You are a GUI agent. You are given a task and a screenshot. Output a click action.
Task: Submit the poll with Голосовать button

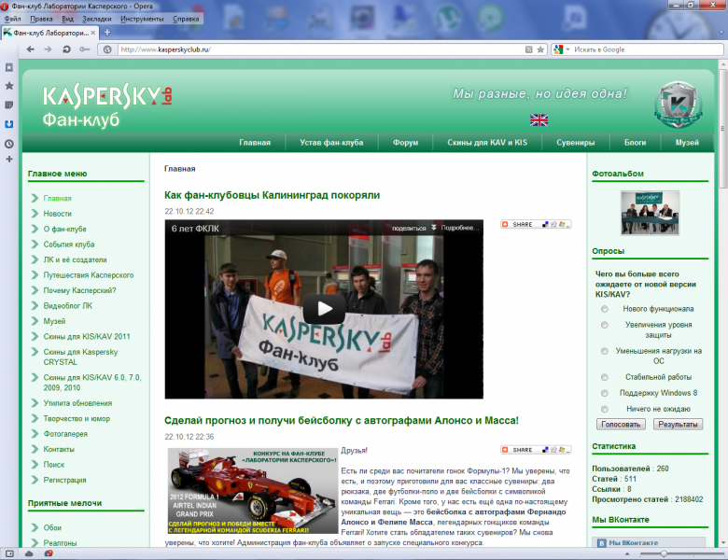pos(621,424)
